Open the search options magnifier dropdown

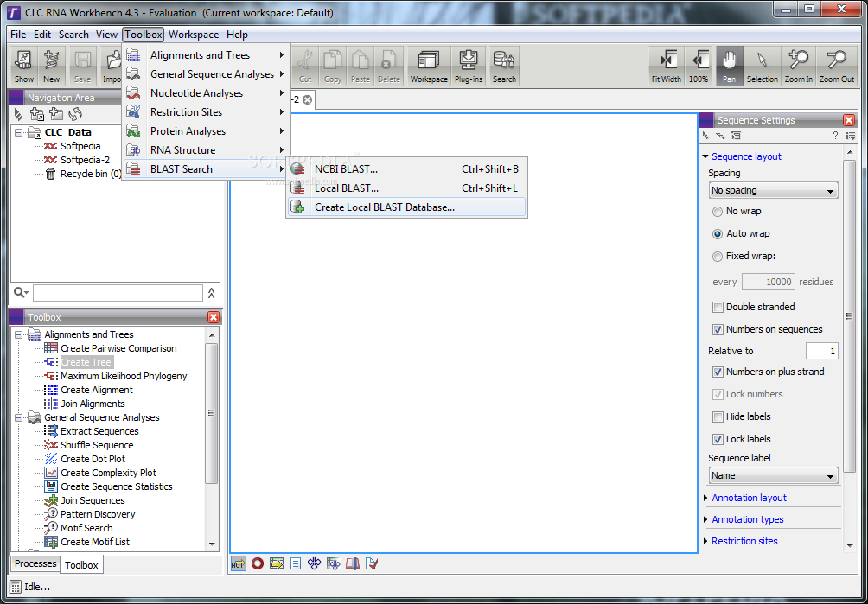pyautogui.click(x=21, y=293)
